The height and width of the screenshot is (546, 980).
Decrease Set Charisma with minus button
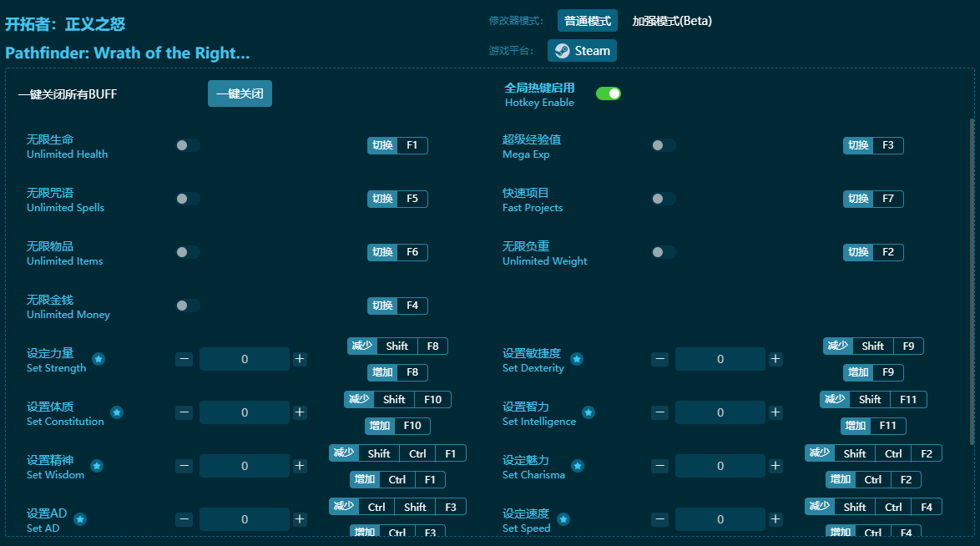[x=660, y=466]
